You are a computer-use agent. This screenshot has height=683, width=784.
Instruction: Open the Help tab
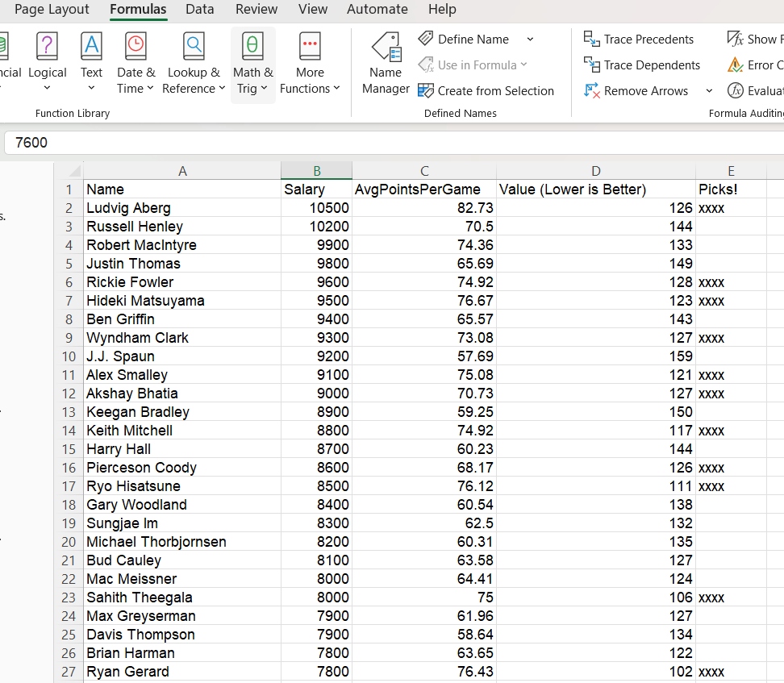(442, 9)
